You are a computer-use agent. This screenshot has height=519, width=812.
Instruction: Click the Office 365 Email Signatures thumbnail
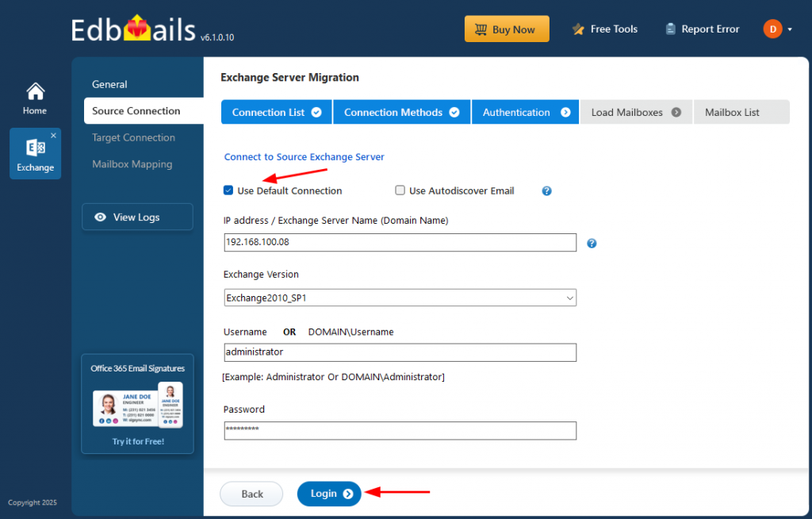tap(138, 406)
